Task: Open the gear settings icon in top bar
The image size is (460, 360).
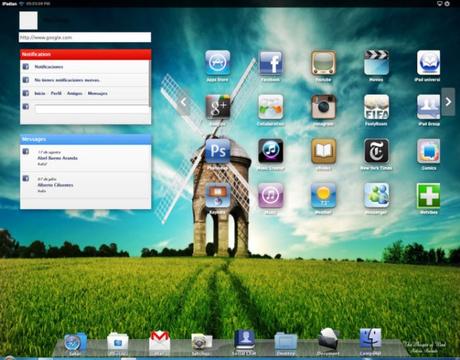Action: 447,4
